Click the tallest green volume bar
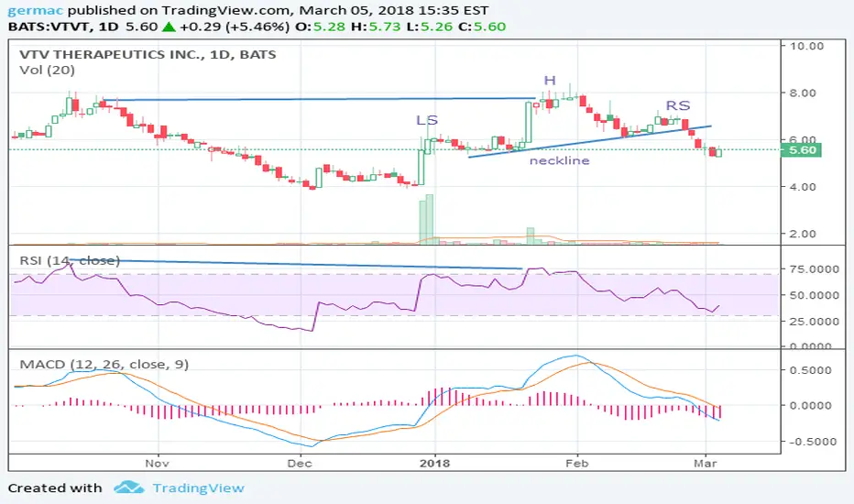Viewport: 854px width, 504px height. (429, 218)
